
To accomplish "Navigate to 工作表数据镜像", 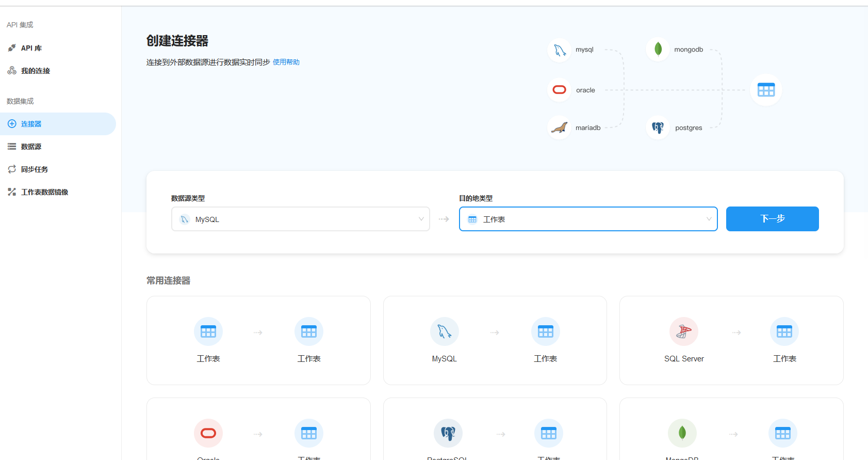I will (x=44, y=192).
